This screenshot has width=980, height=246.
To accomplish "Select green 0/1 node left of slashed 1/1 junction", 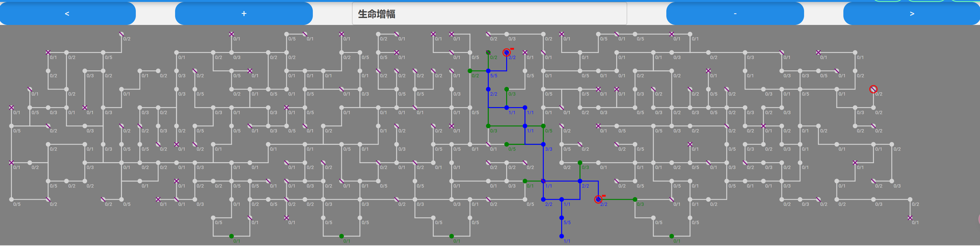I will coord(525,181).
